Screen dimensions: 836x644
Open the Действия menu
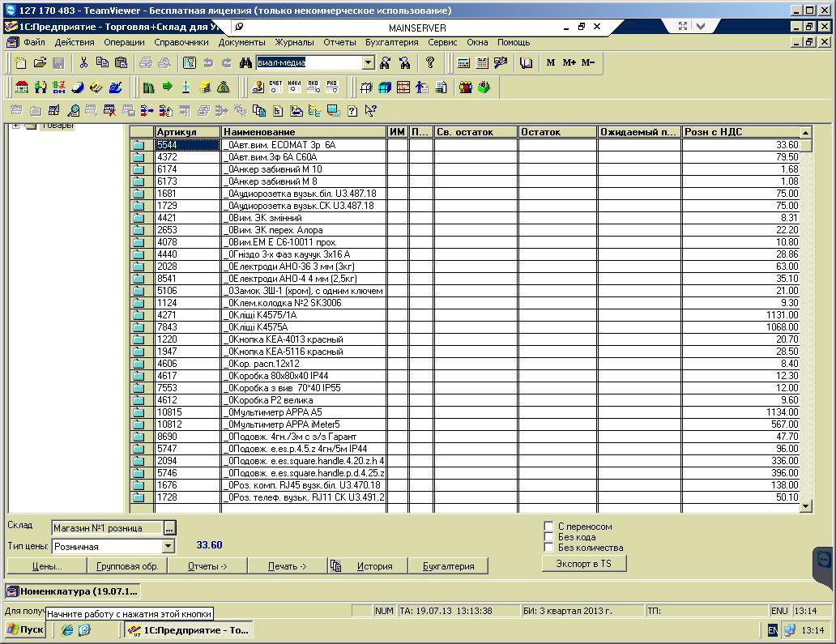75,42
